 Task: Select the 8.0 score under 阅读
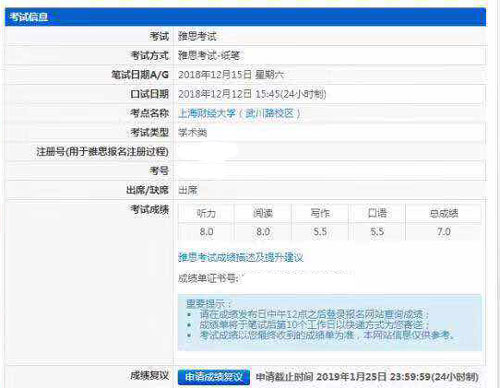(263, 232)
